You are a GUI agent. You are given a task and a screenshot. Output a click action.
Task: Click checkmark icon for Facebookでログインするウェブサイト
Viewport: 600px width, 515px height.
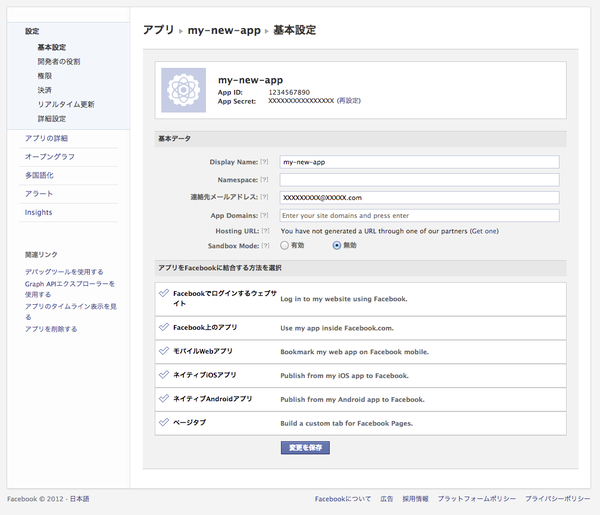(x=164, y=293)
